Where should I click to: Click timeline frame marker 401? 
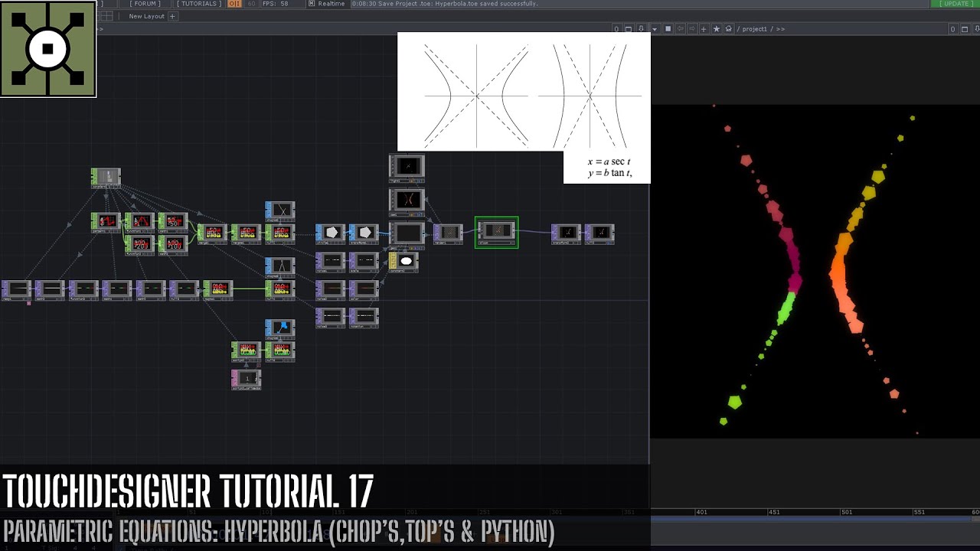coord(701,512)
